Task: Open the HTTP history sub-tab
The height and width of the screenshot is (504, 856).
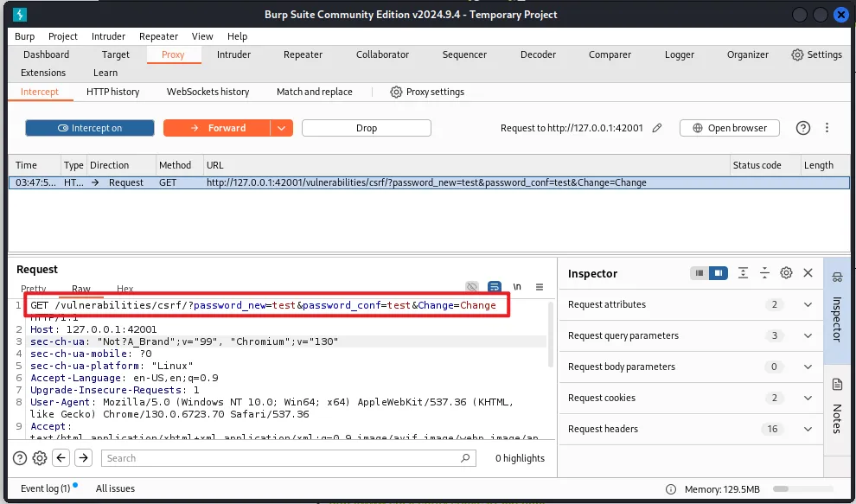Action: 113,92
